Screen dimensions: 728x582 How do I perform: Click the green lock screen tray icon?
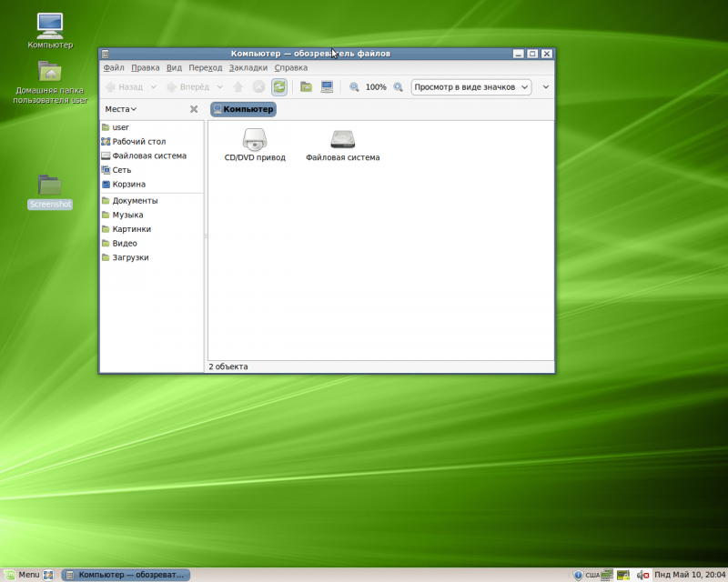623,575
